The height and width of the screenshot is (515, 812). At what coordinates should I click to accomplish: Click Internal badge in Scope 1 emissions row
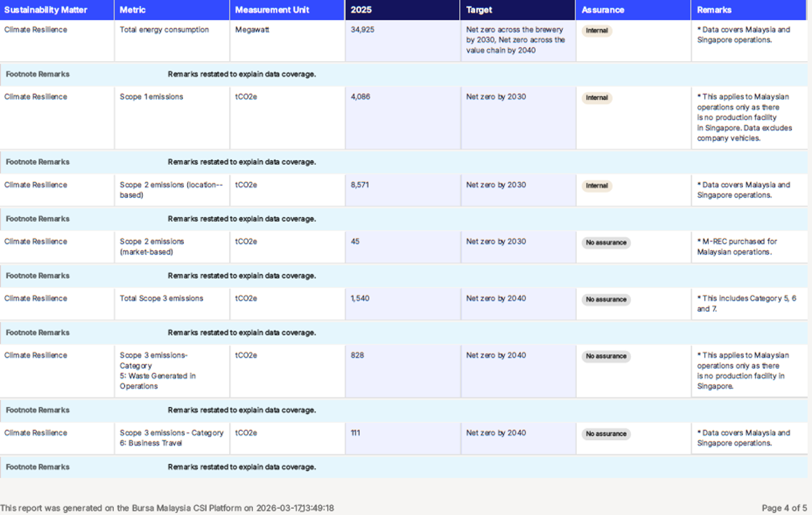pos(596,98)
